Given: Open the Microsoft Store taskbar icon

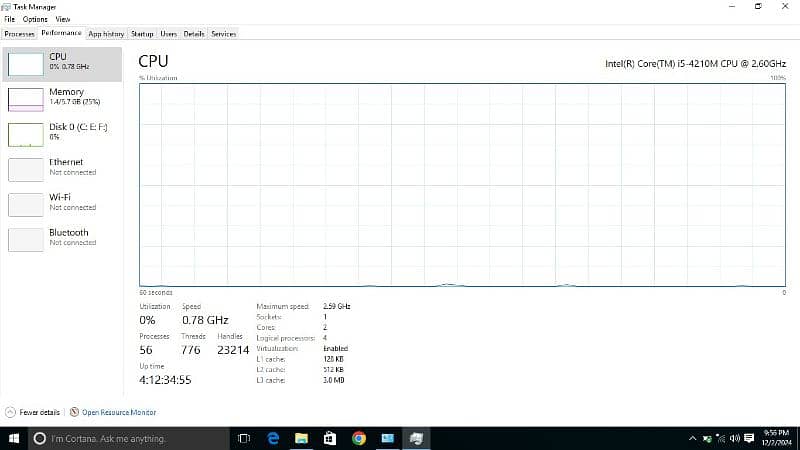Looking at the screenshot, I should tap(329, 438).
